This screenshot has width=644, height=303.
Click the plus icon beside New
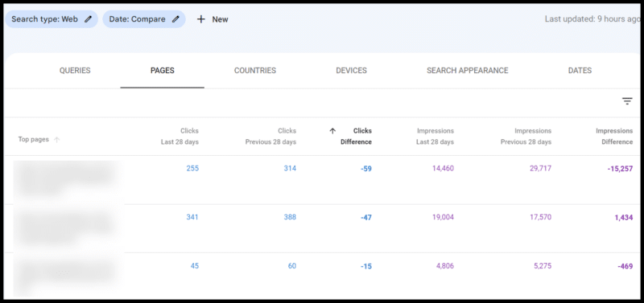pos(200,19)
